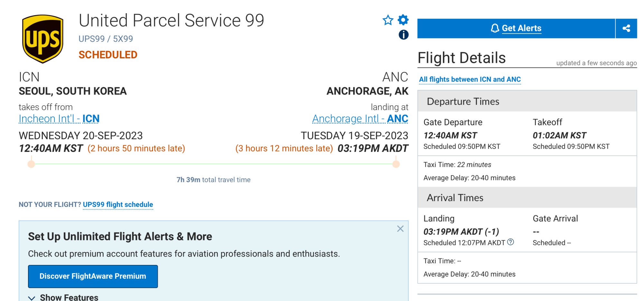The image size is (644, 301).
Task: Expand Show Features chevron
Action: tap(32, 298)
